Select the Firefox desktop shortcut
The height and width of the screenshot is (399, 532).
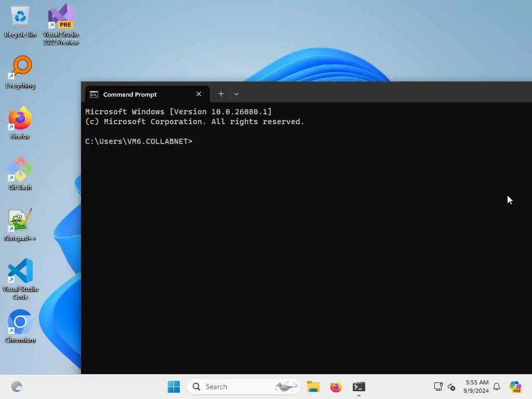20,123
